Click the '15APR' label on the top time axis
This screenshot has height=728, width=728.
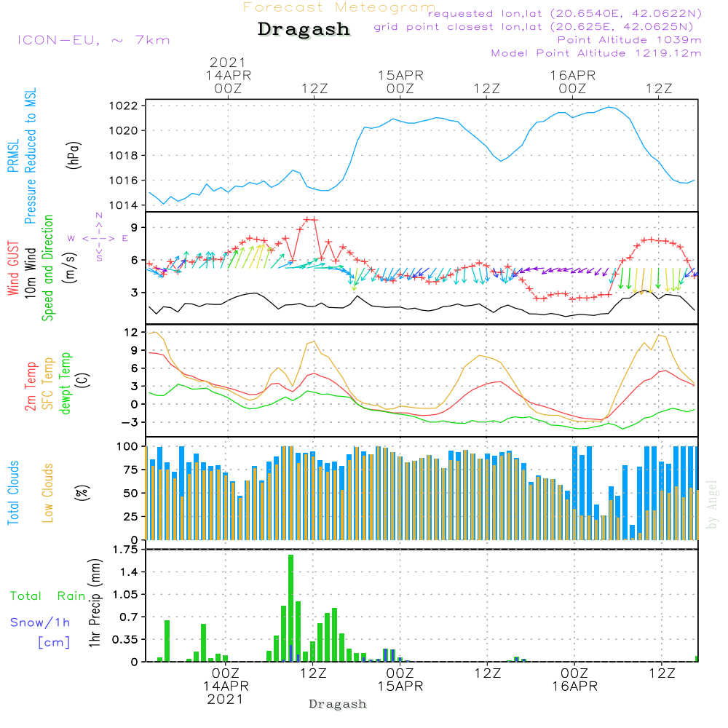tap(400, 75)
